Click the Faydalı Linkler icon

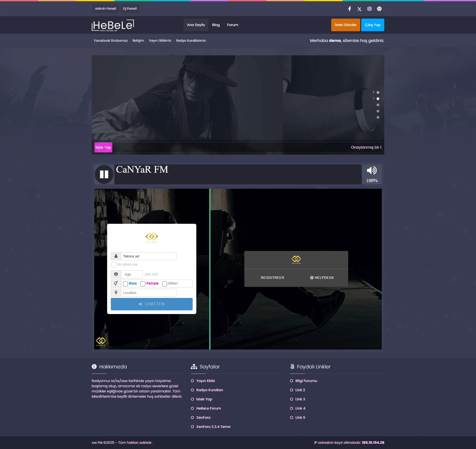click(x=292, y=366)
